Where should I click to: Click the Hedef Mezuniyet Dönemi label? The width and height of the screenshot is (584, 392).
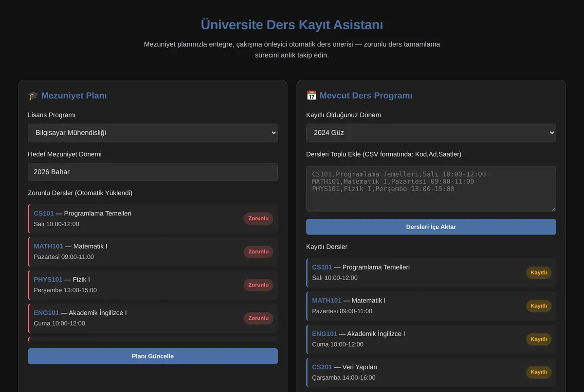(65, 154)
